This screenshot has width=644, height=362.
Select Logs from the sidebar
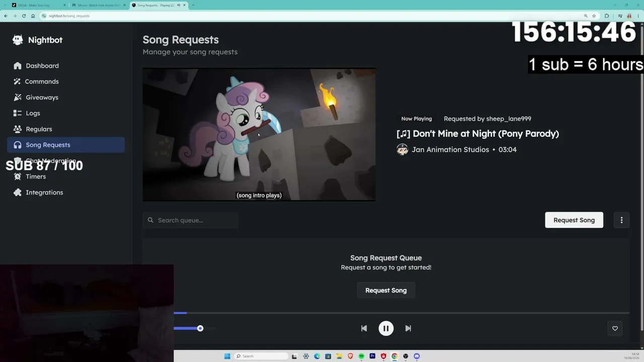click(x=66, y=113)
